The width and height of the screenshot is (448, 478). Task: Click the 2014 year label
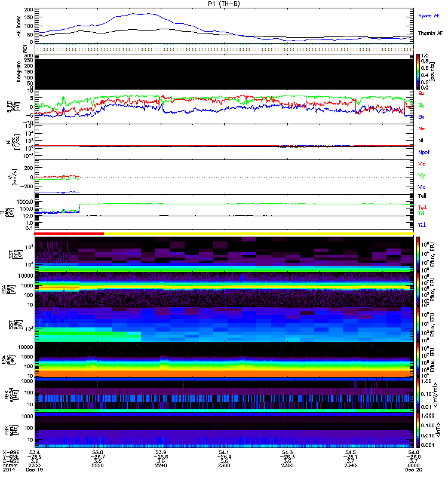[x=9, y=470]
